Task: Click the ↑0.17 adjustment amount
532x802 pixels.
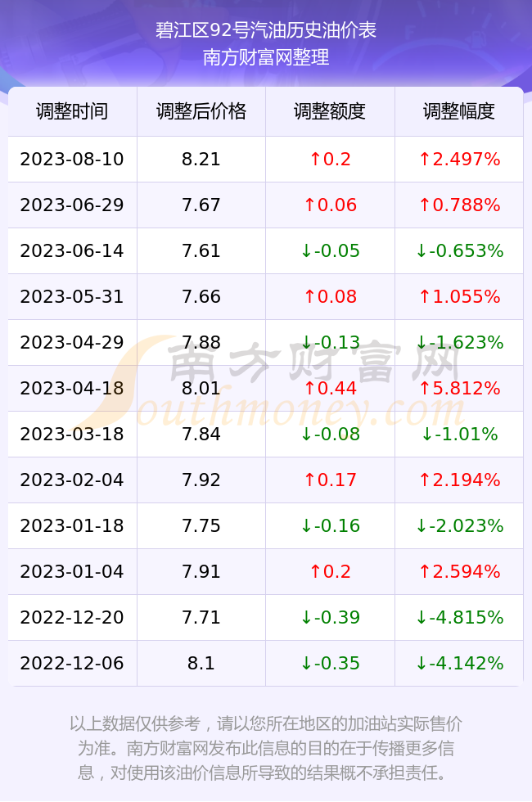Action: 330,480
